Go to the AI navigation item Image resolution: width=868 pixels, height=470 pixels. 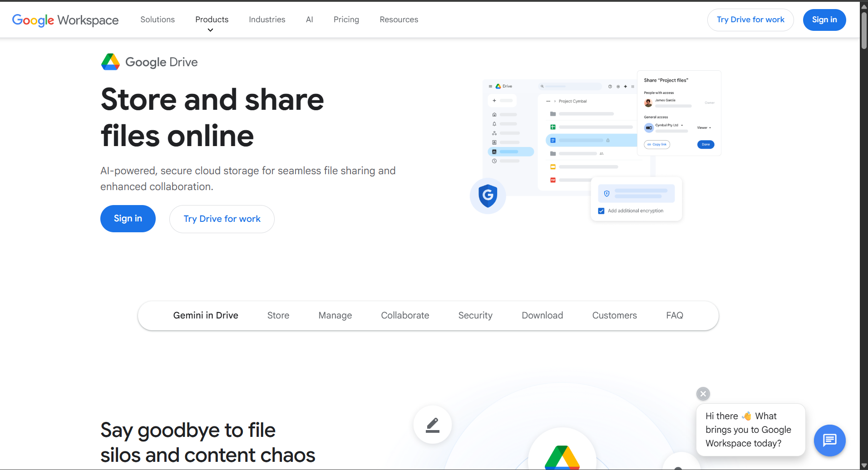tap(310, 20)
